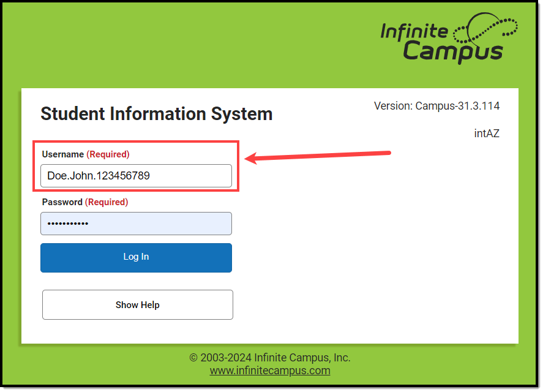Select the Student Information System heading
543x392 pixels.
tap(157, 114)
